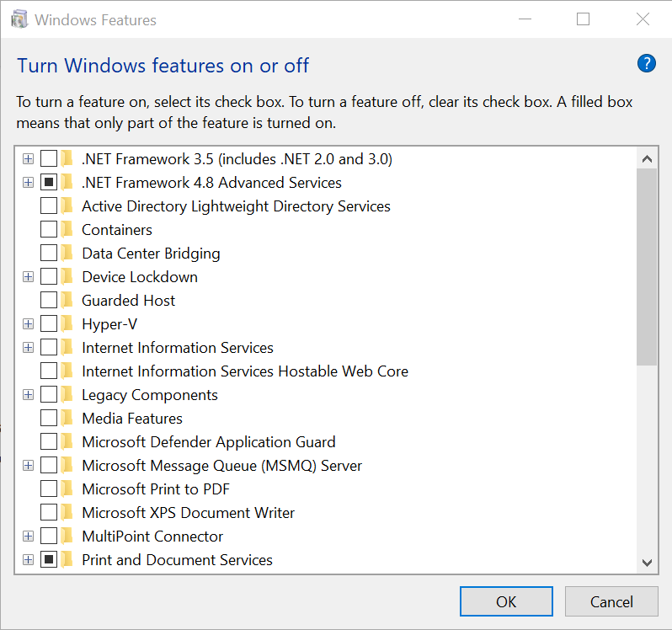Screen dimensions: 672x630
Task: Expand the MultiPoint Connector node
Action: pos(29,537)
